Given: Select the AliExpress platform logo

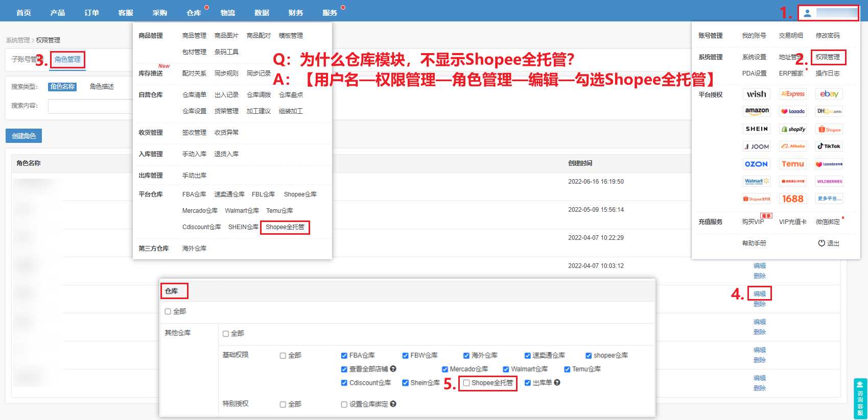Looking at the screenshot, I should pos(793,94).
